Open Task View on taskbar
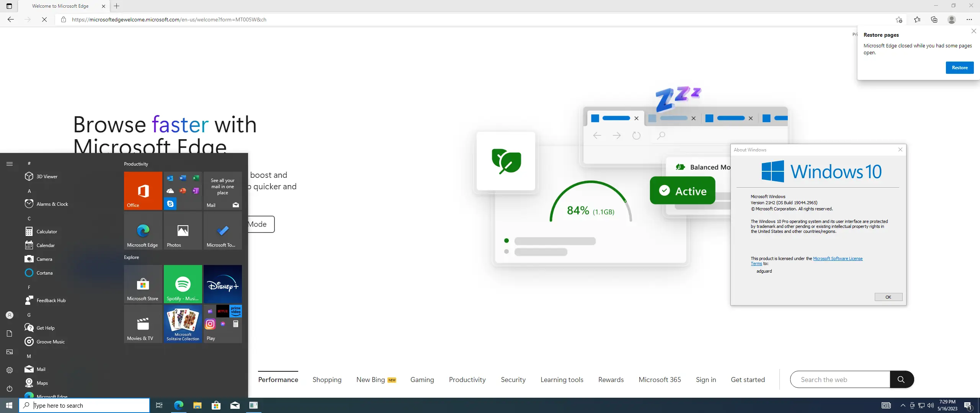The height and width of the screenshot is (413, 980). 159,405
